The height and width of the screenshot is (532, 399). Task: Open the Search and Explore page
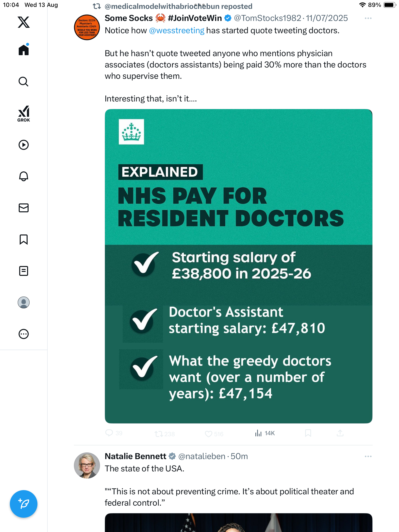24,82
